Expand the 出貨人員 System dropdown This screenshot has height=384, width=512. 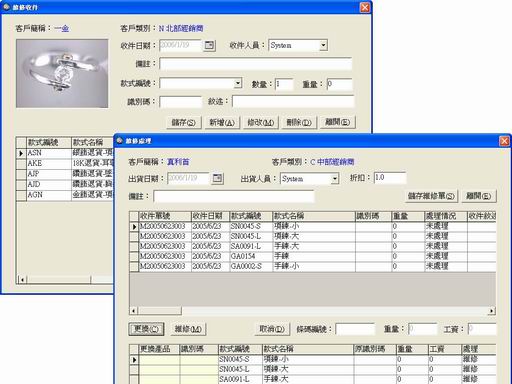(x=335, y=178)
